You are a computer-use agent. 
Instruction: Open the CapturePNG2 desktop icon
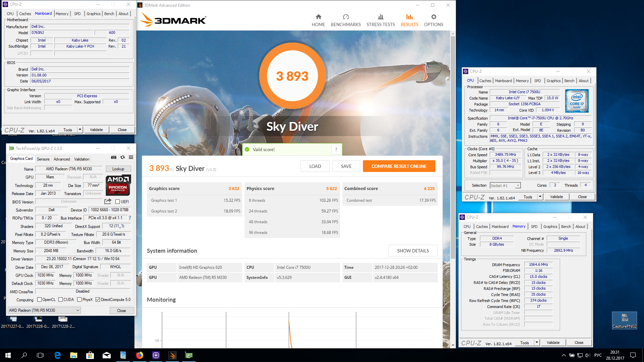[x=624, y=320]
